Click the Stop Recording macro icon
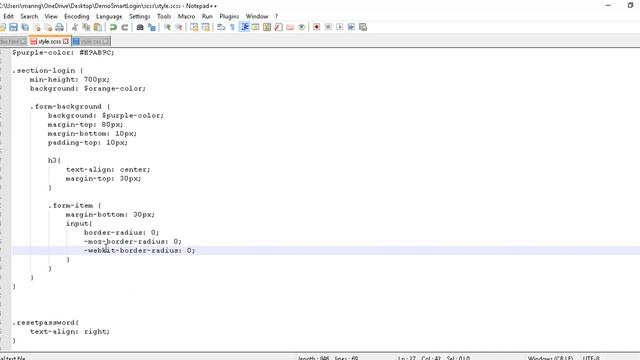This screenshot has width=640, height=360. 328,27
